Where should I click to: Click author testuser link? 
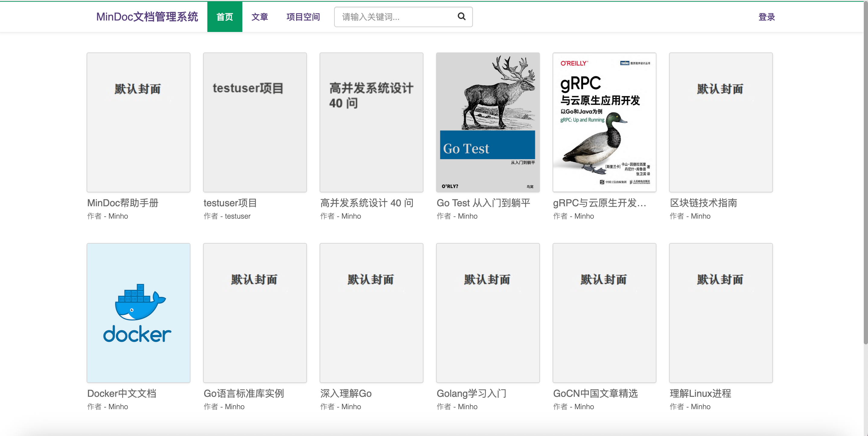point(237,216)
